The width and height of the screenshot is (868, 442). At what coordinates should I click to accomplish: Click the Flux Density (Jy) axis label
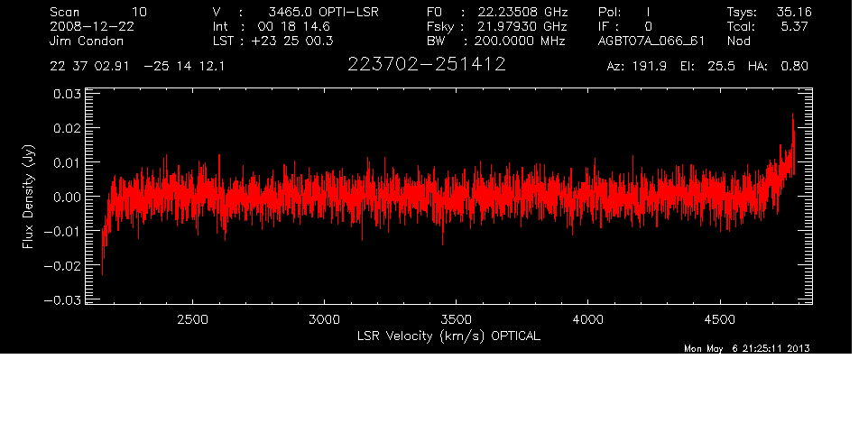tap(28, 197)
